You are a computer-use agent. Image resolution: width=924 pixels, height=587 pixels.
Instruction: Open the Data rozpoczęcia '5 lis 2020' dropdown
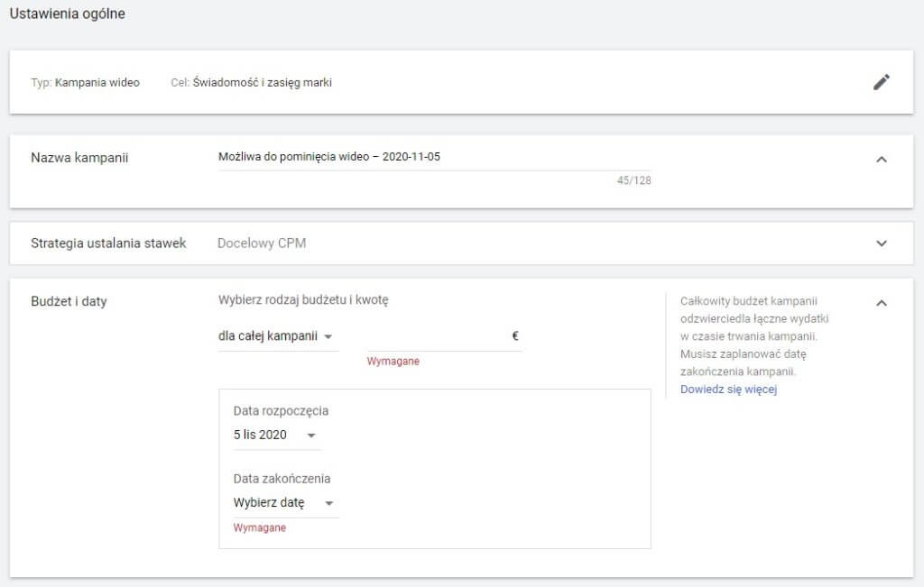point(275,436)
